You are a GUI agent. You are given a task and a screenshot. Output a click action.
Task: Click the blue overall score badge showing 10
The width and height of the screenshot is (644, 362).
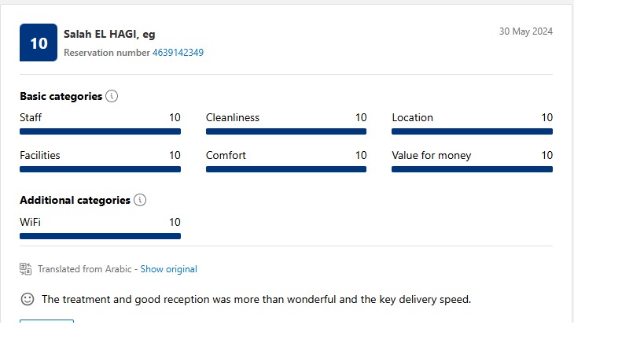point(39,42)
